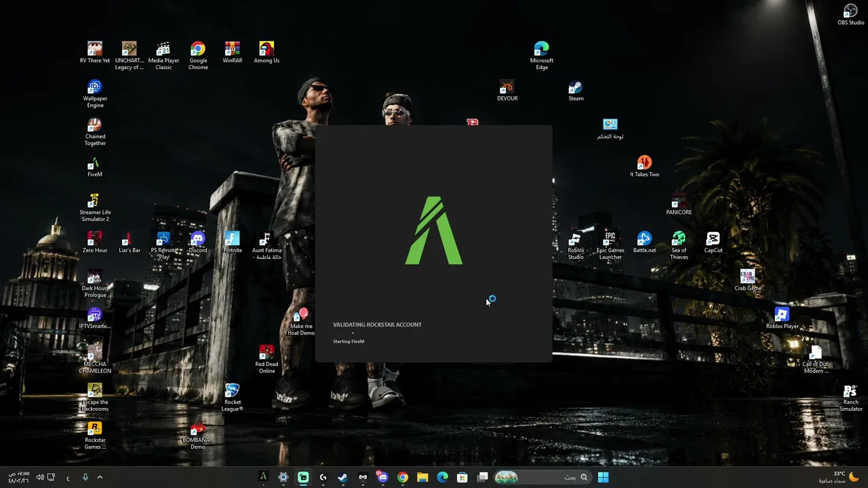Select the BOMBANA Demo desktop icon
This screenshot has height=488, width=868.
click(x=198, y=436)
